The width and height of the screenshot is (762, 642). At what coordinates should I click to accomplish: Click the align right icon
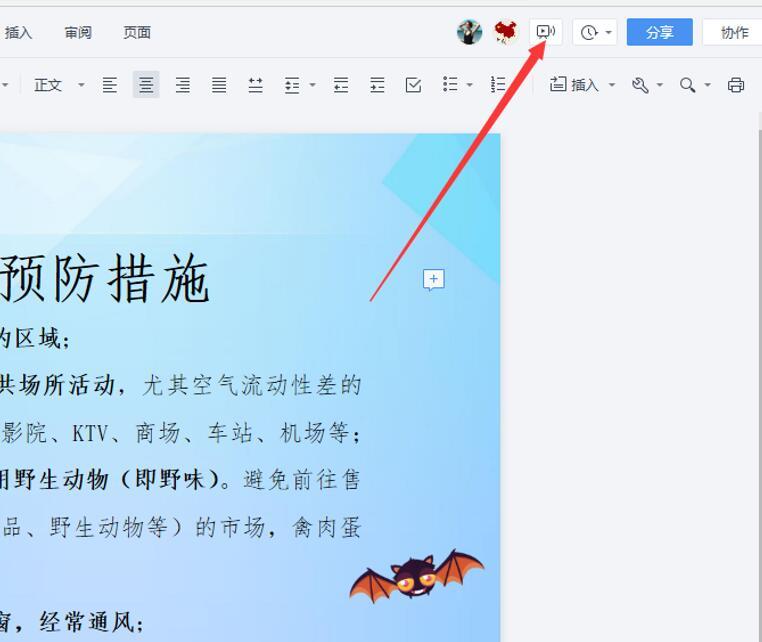pyautogui.click(x=183, y=85)
